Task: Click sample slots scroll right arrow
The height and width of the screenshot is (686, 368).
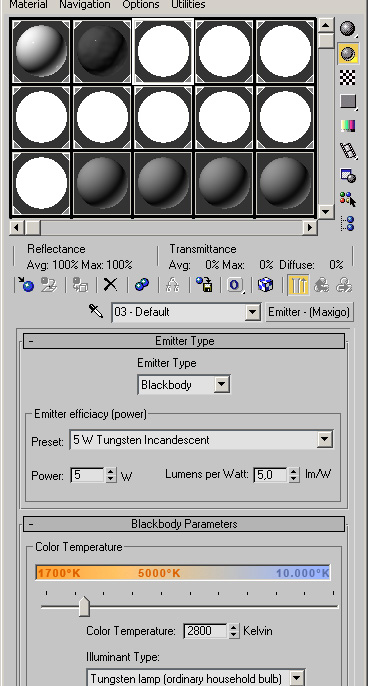Action: (x=310, y=227)
